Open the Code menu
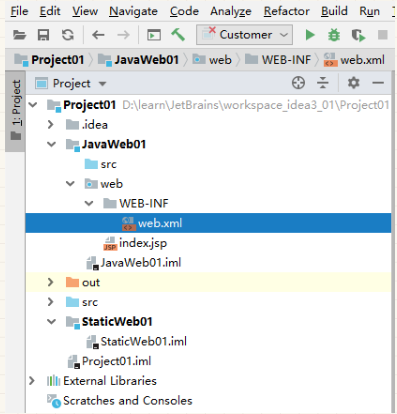This screenshot has width=397, height=414. 184,11
